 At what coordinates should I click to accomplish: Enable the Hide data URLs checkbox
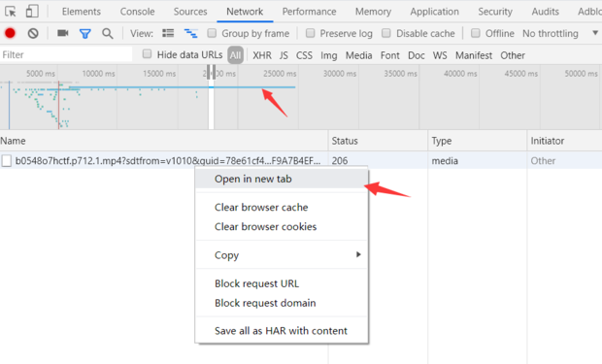(147, 53)
